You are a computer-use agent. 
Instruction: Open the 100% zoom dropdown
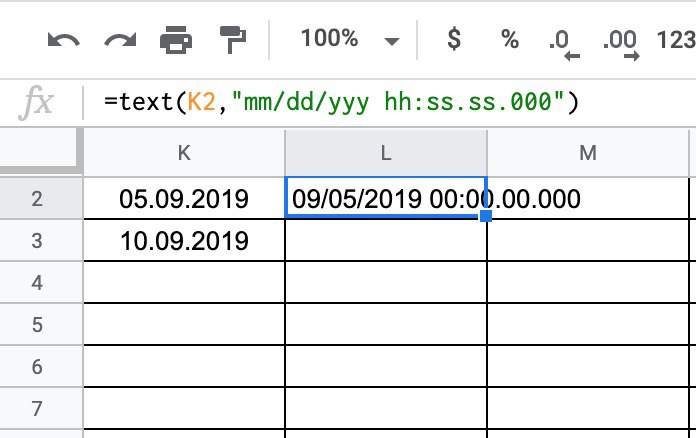click(x=350, y=39)
